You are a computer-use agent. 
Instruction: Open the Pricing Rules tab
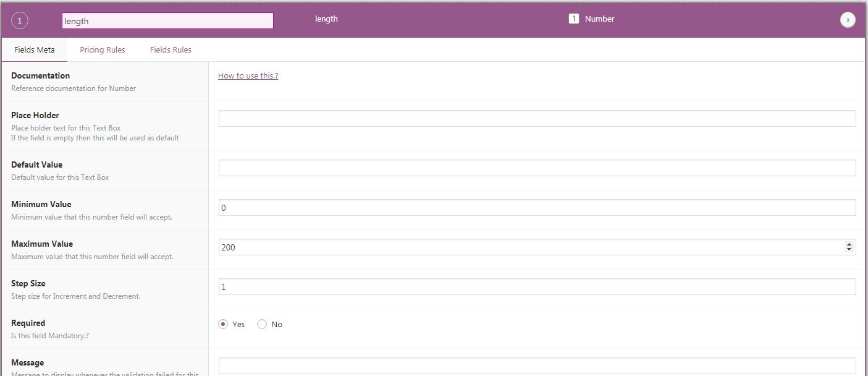[103, 49]
